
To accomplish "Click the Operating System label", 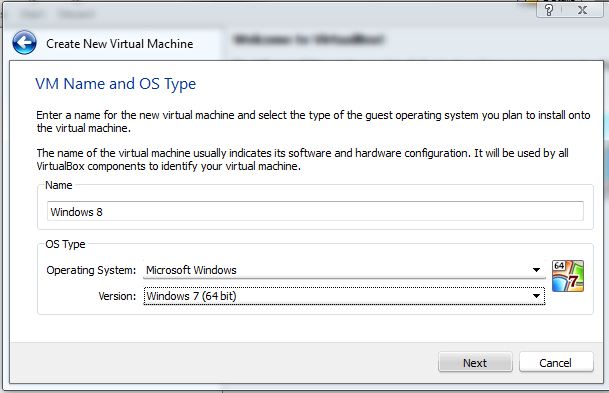I will (x=91, y=270).
